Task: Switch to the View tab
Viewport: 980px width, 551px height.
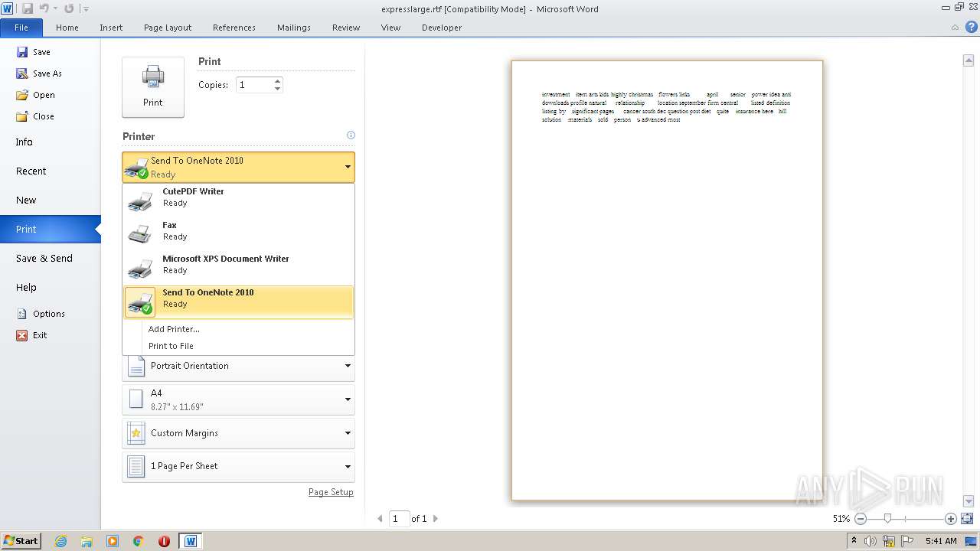Action: click(x=390, y=28)
